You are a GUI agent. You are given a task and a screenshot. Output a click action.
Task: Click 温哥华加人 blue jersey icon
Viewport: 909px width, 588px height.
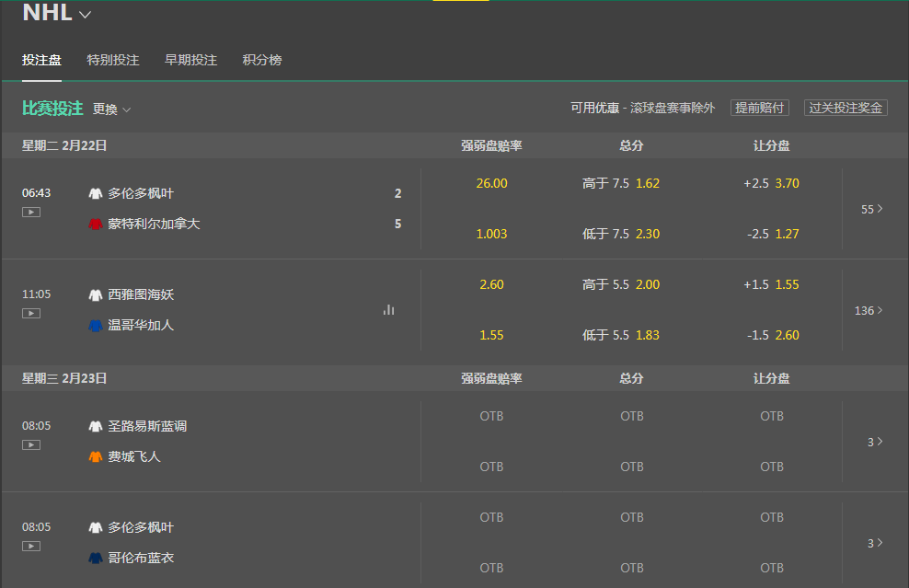tap(96, 326)
